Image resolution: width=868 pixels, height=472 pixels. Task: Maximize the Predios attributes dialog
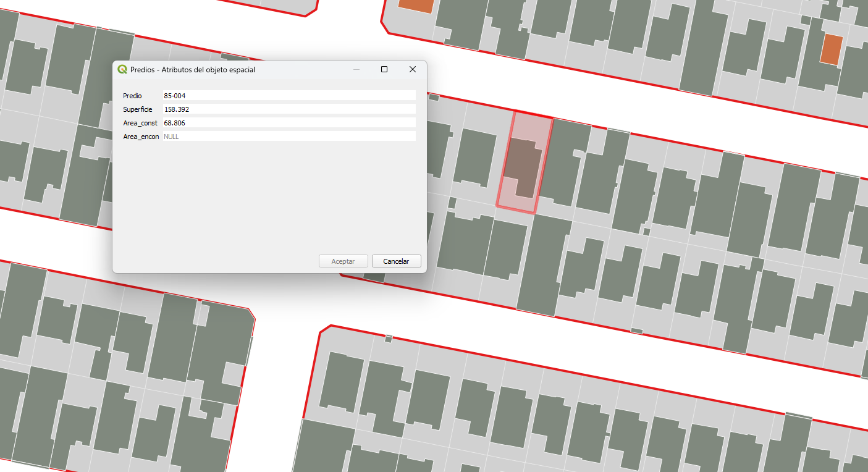point(384,70)
